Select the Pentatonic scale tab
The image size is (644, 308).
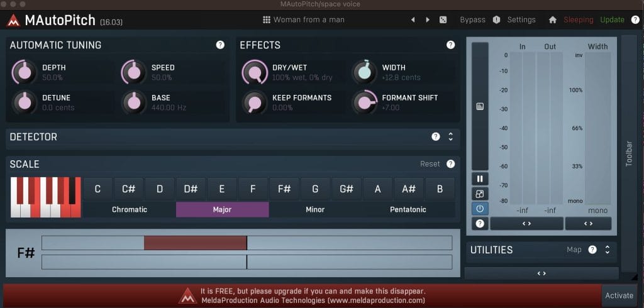408,209
